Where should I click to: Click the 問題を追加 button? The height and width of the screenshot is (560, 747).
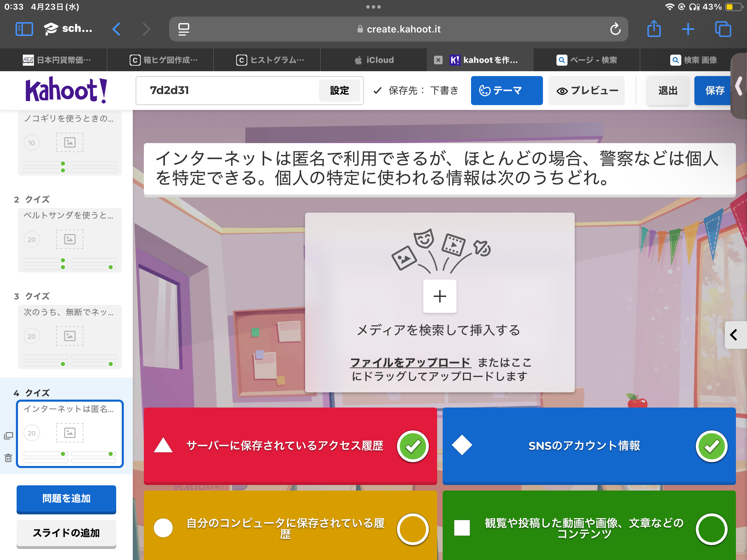point(66,498)
